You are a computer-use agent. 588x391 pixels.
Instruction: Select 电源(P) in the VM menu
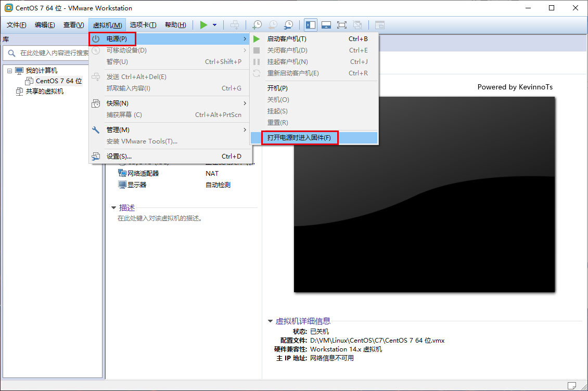pos(169,39)
